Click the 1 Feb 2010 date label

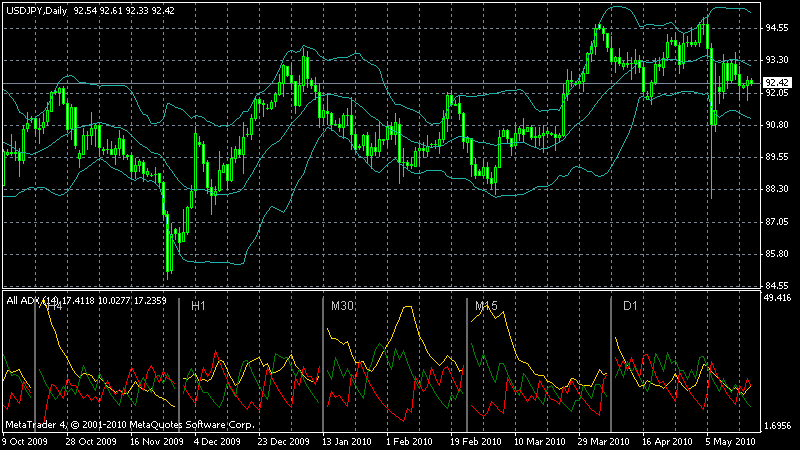click(409, 441)
